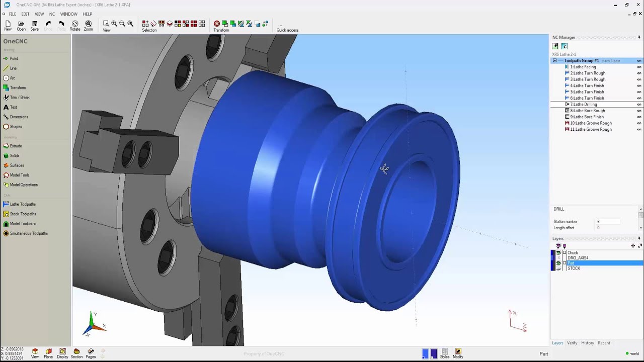Toggle visibility of the STOCK layer
Viewport: 644px width, 362px height.
point(558,268)
